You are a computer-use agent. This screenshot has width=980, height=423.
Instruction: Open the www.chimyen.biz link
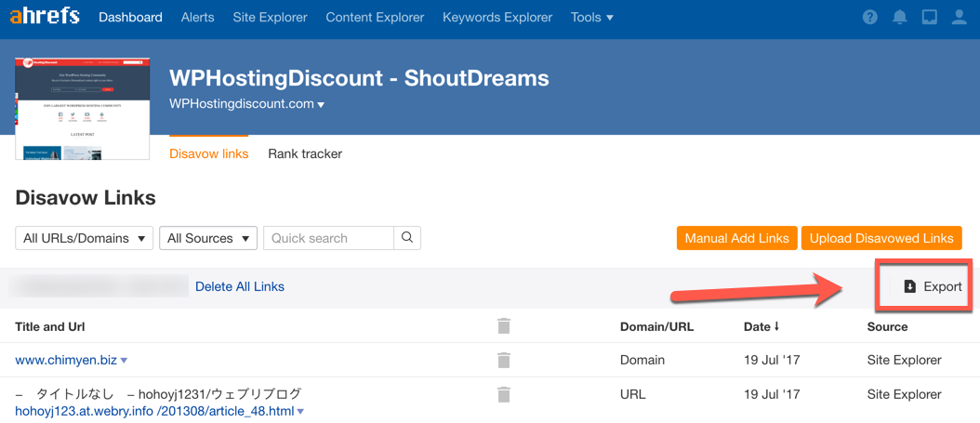66,361
